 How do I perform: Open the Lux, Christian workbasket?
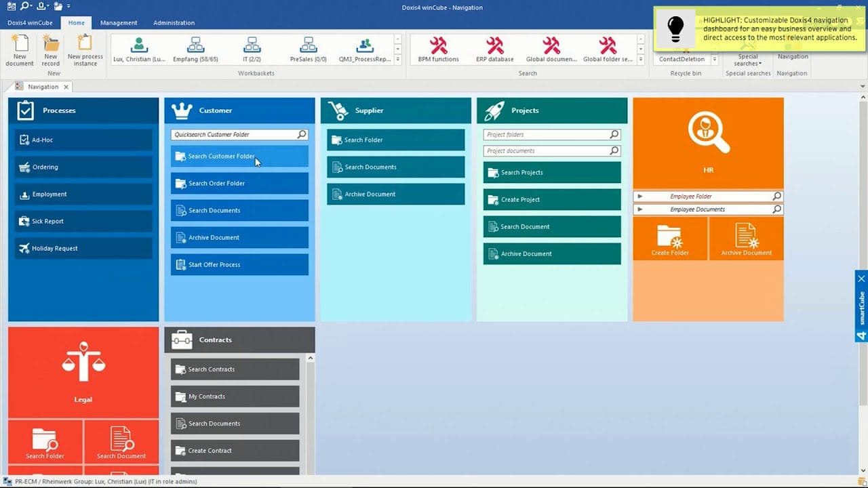click(x=139, y=50)
